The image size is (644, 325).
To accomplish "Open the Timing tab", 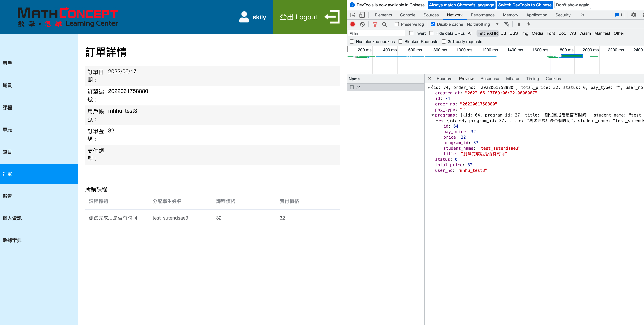I will click(532, 79).
